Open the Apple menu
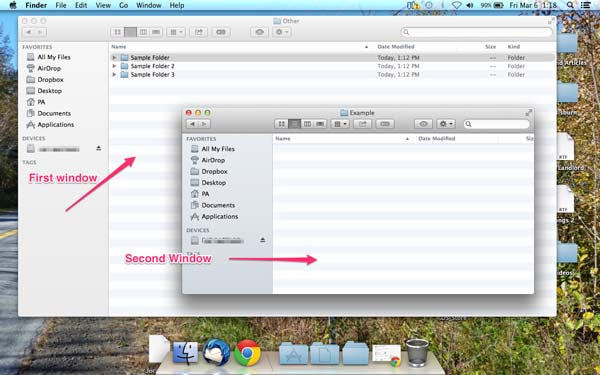The image size is (600, 375). click(x=13, y=5)
